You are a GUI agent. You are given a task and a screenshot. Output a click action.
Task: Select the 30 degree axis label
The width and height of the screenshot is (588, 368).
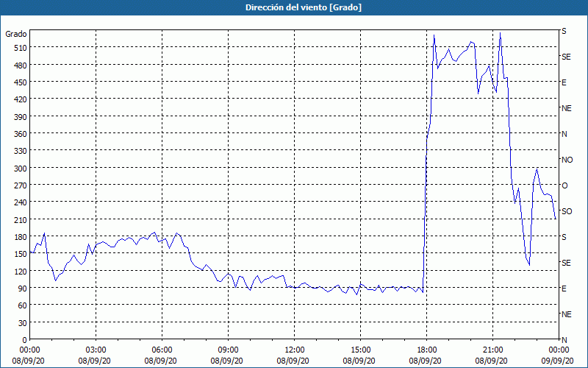(23, 322)
